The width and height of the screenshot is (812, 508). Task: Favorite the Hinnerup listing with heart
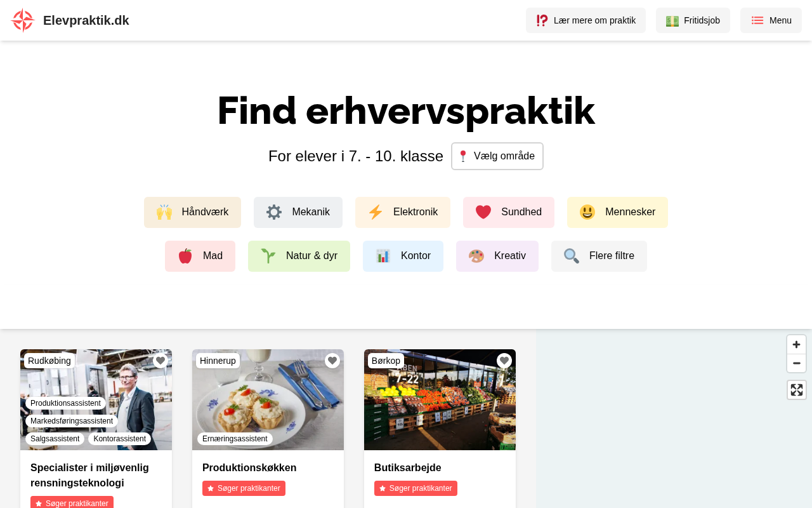point(332,361)
